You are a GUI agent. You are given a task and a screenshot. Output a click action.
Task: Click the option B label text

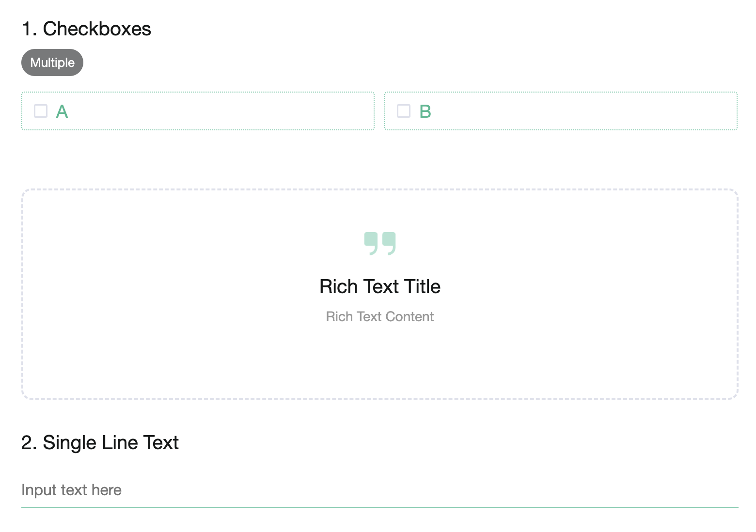(x=425, y=111)
